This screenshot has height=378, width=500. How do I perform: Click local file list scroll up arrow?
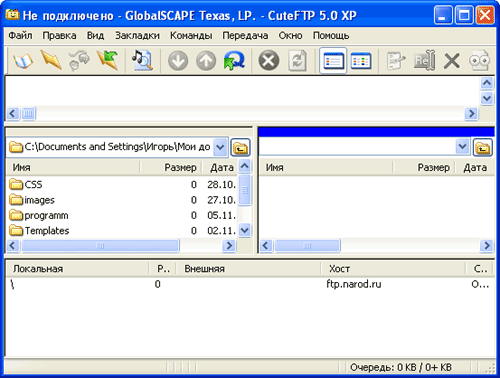[x=245, y=166]
